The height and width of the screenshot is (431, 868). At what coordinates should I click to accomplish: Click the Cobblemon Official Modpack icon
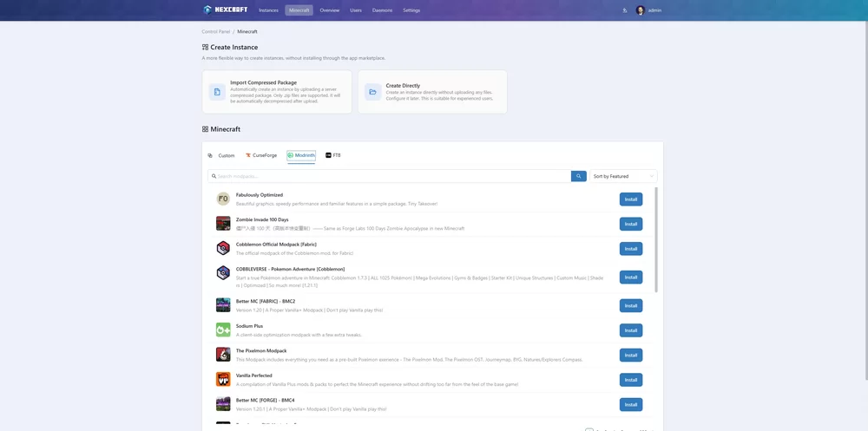(x=223, y=248)
